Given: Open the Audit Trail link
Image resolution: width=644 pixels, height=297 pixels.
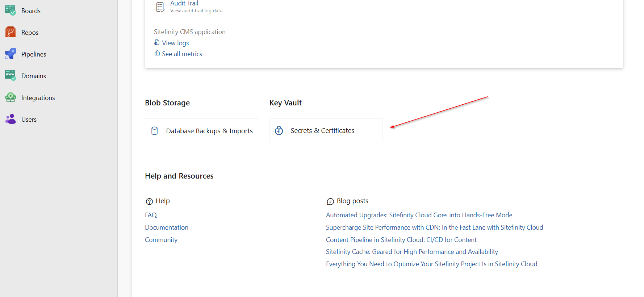Looking at the screenshot, I should click(x=184, y=3).
